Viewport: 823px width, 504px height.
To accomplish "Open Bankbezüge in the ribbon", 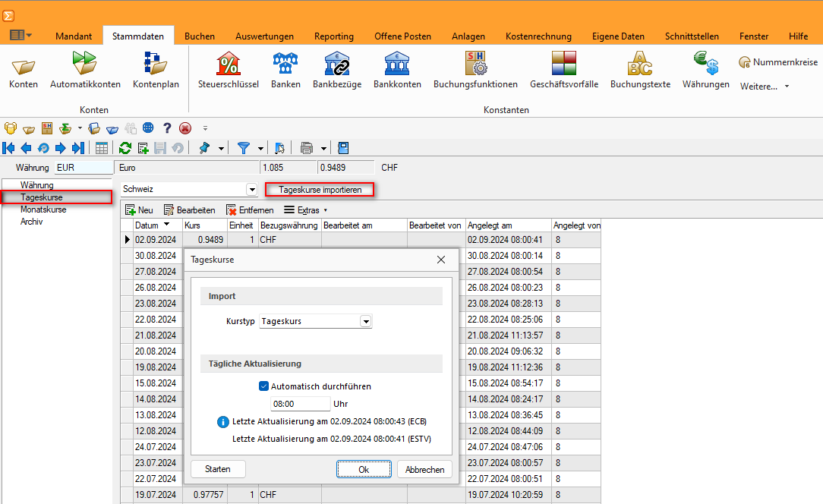I will [x=337, y=71].
